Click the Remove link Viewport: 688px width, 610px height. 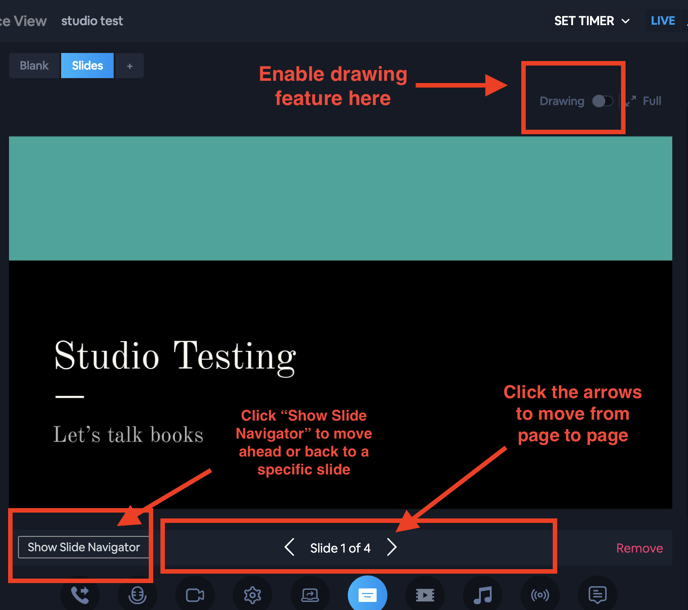tap(639, 548)
